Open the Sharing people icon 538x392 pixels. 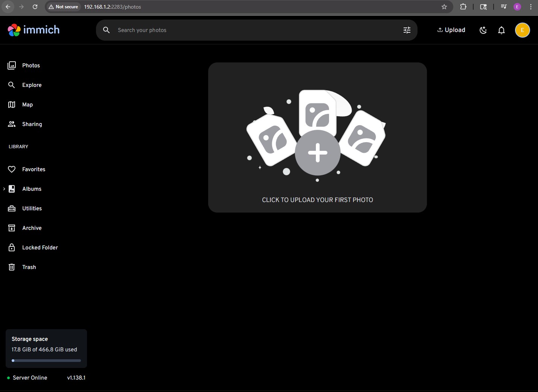coord(12,124)
